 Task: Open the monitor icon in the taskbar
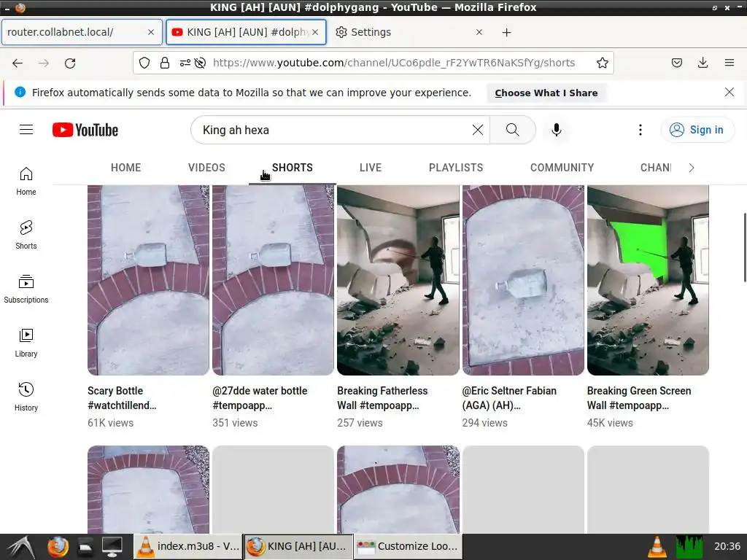click(112, 547)
